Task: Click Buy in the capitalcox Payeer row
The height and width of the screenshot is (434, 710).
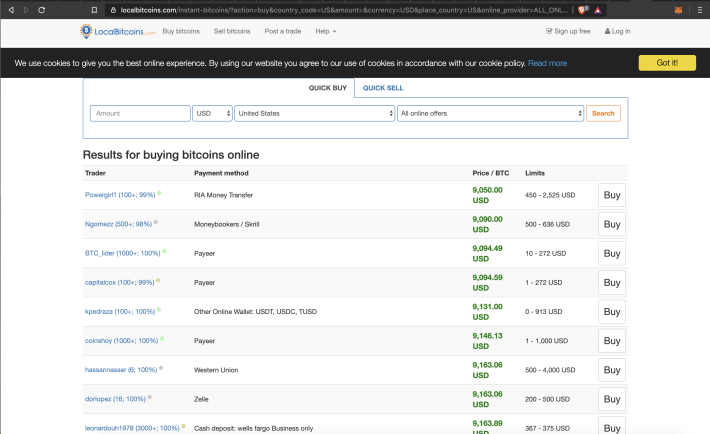Action: [x=612, y=282]
